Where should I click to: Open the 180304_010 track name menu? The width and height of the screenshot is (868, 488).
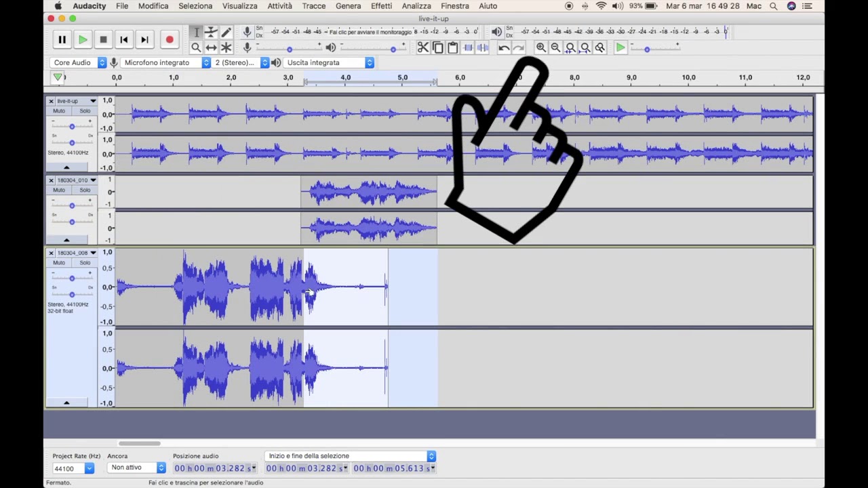(77, 180)
